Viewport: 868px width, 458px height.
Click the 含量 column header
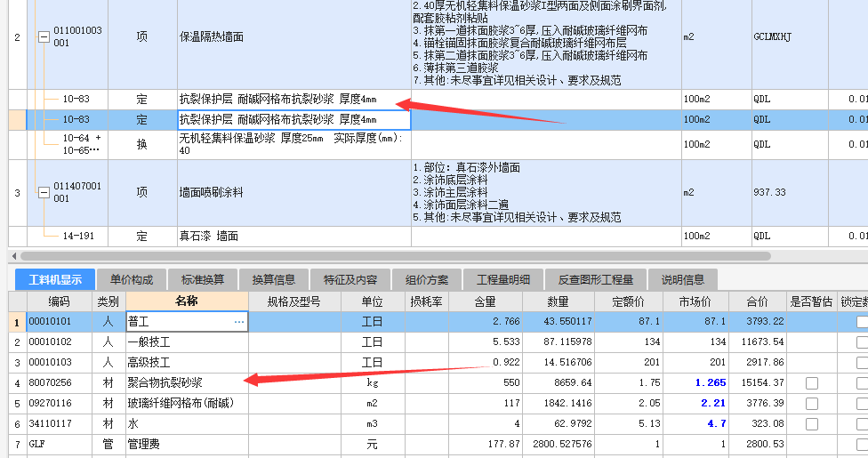pyautogui.click(x=485, y=301)
